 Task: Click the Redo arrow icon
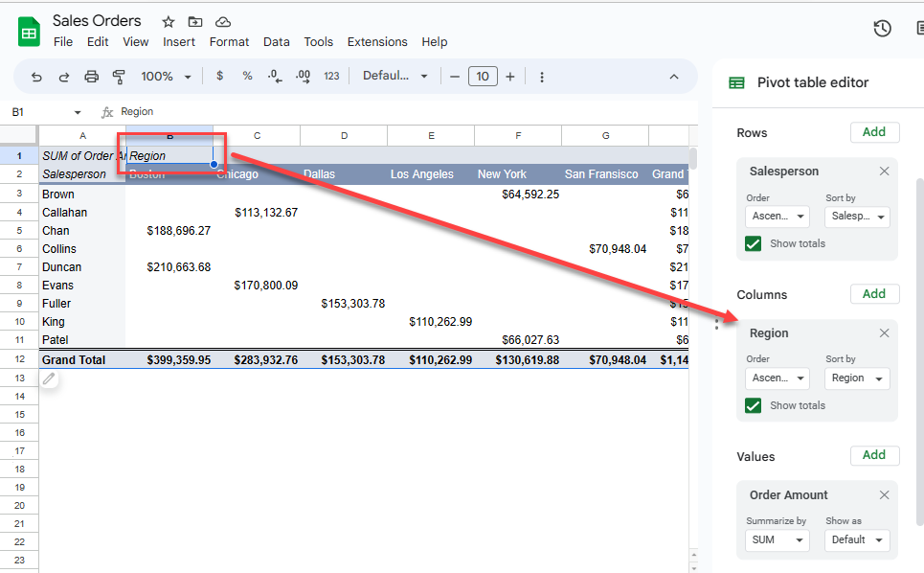point(64,77)
